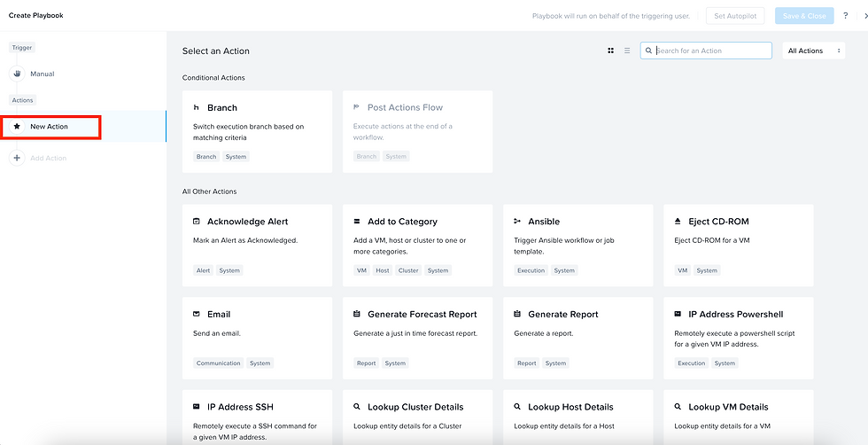Click the Generate Report icon
Screen dimensions: 868x445
click(517, 314)
